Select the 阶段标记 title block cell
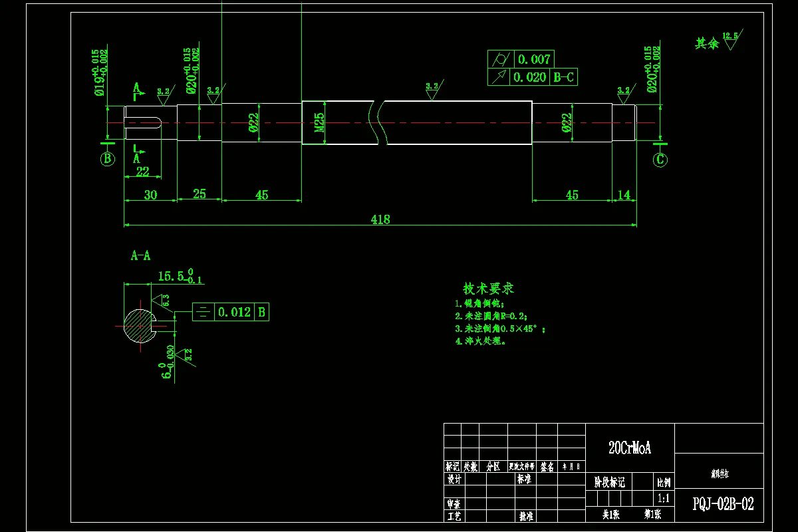Image resolution: width=798 pixels, height=532 pixels. pos(609,482)
